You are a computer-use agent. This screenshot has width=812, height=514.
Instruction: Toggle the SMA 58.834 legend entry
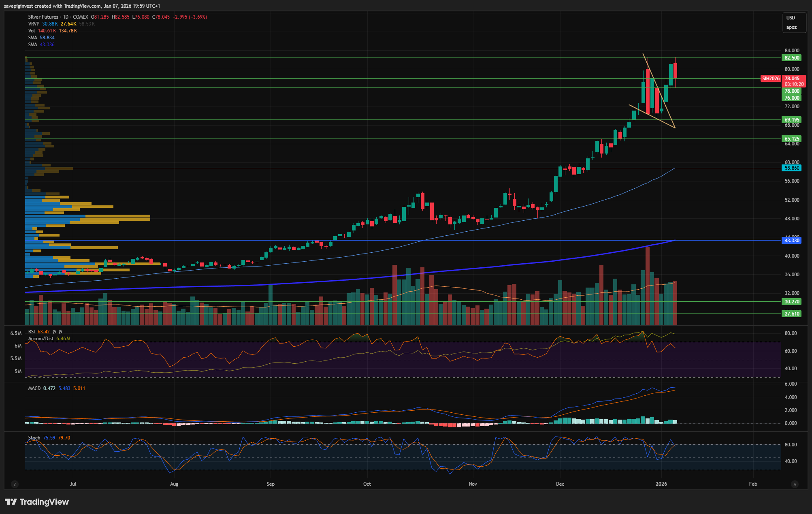(x=33, y=38)
